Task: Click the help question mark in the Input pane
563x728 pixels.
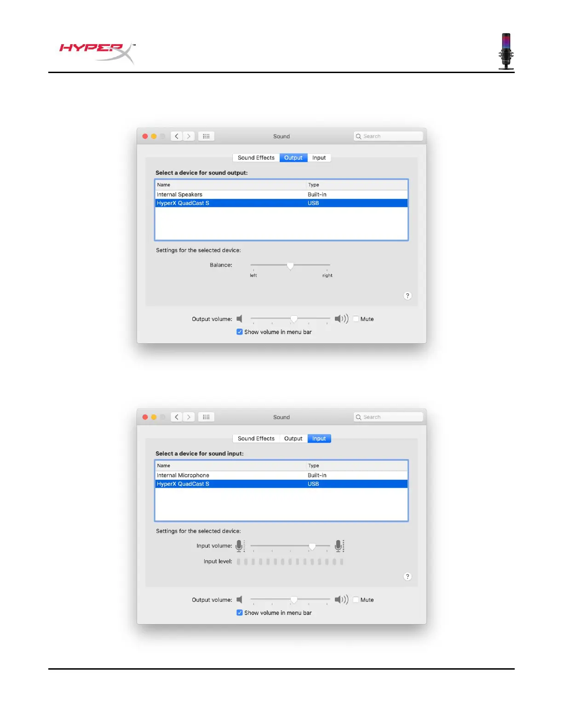Action: (408, 576)
